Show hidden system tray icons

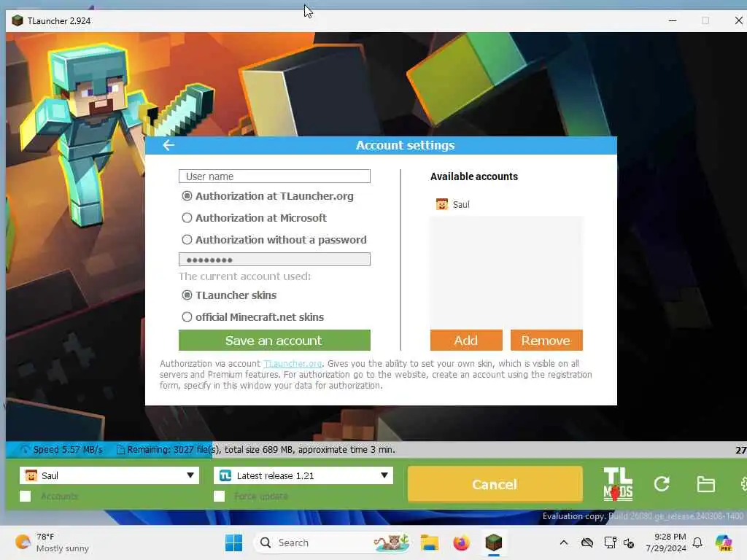pos(564,542)
